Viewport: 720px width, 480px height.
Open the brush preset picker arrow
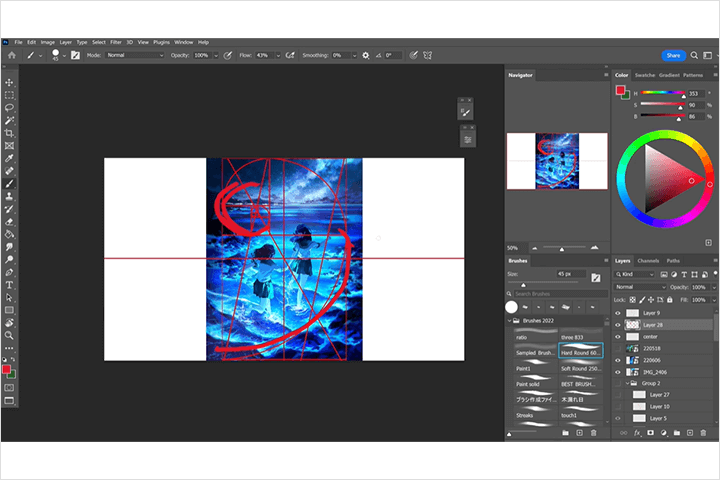64,56
